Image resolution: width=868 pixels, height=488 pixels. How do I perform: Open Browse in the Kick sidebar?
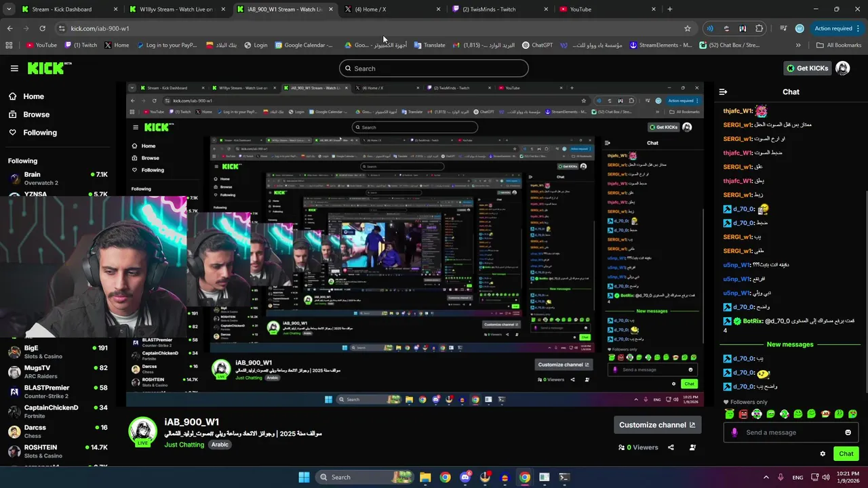[30, 115]
